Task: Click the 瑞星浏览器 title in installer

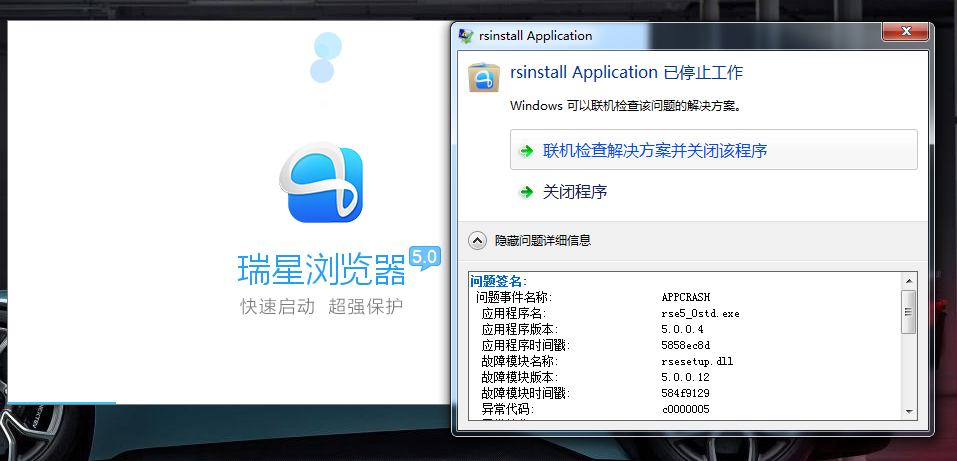Action: 322,268
